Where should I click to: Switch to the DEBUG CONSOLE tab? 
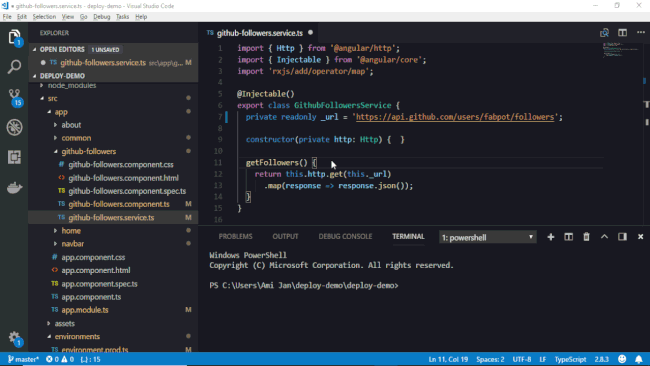pyautogui.click(x=345, y=236)
